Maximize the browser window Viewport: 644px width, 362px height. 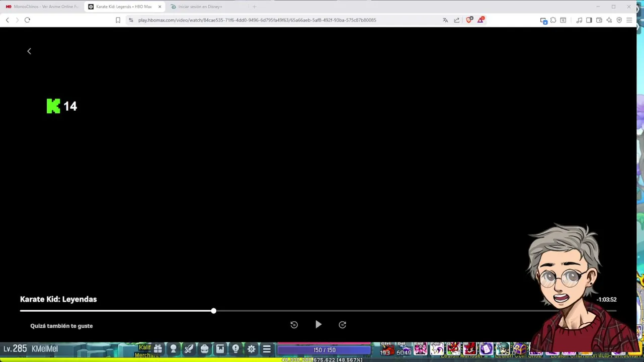pos(613,7)
